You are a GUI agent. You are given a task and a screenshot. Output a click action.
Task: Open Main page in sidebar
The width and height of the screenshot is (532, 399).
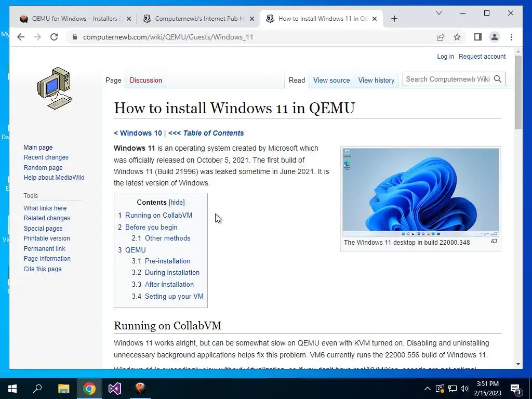pos(38,147)
